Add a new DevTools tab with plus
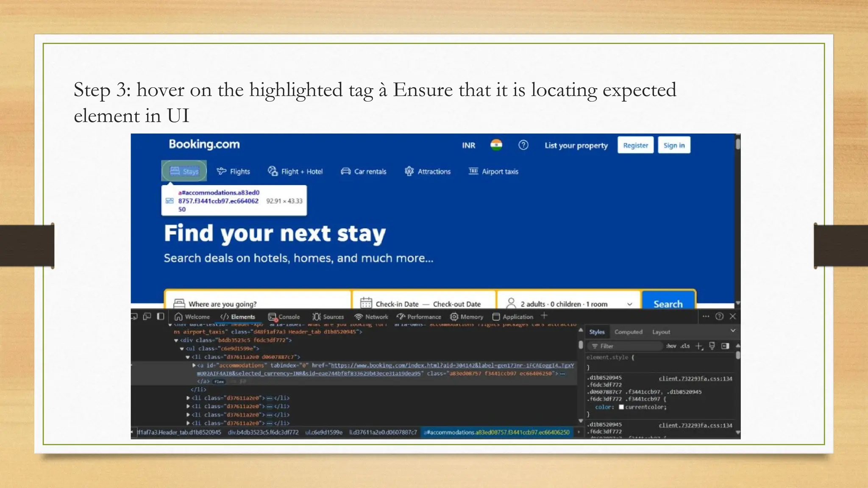The image size is (868, 488). [544, 316]
